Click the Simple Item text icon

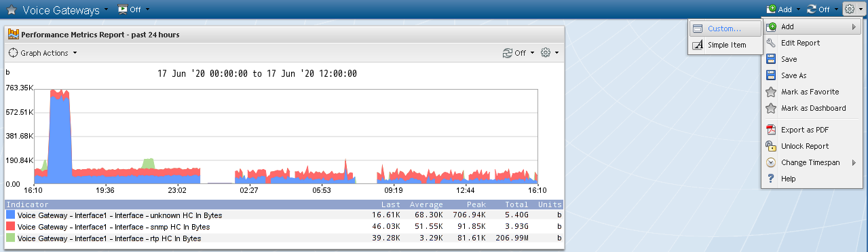698,45
